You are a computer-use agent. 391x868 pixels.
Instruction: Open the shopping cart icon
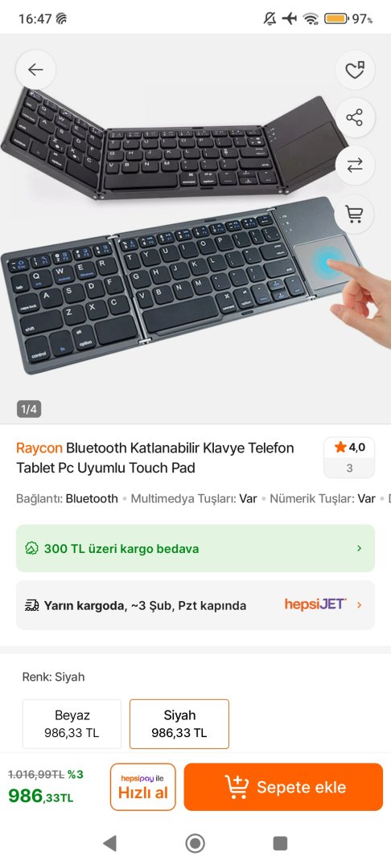(x=355, y=213)
